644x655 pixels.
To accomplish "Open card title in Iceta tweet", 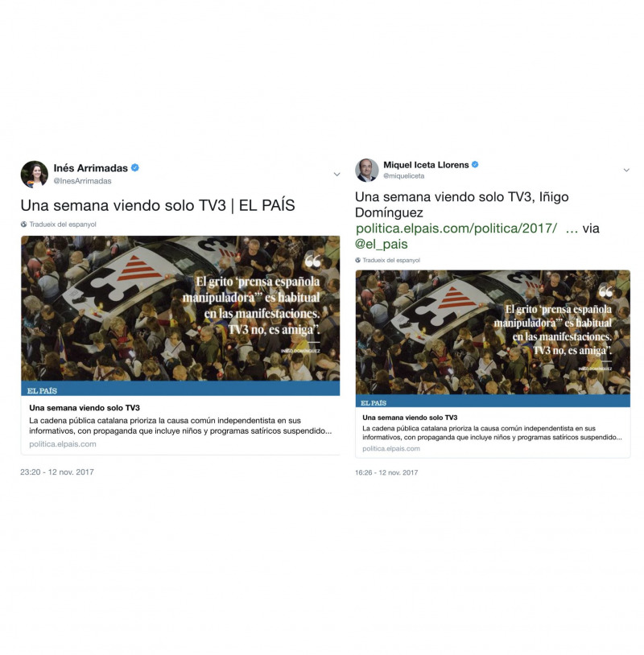I will coord(410,418).
